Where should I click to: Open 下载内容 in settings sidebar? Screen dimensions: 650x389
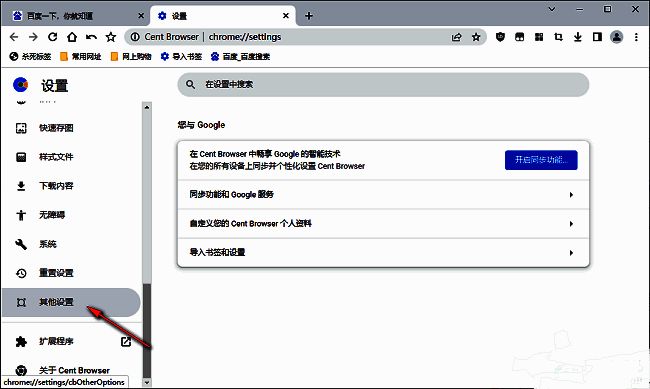click(x=71, y=186)
